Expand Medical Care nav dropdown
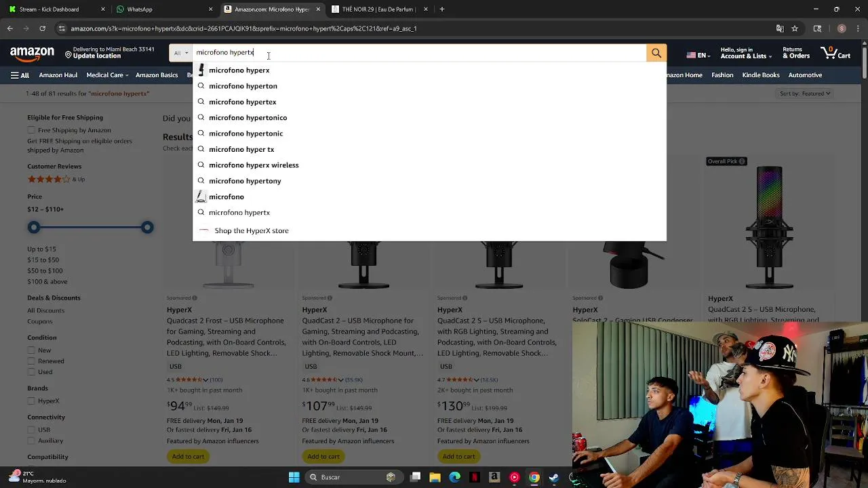 point(107,75)
